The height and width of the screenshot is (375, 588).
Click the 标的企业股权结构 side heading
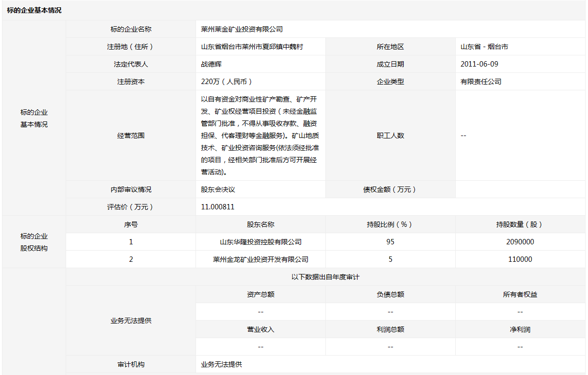pyautogui.click(x=34, y=242)
